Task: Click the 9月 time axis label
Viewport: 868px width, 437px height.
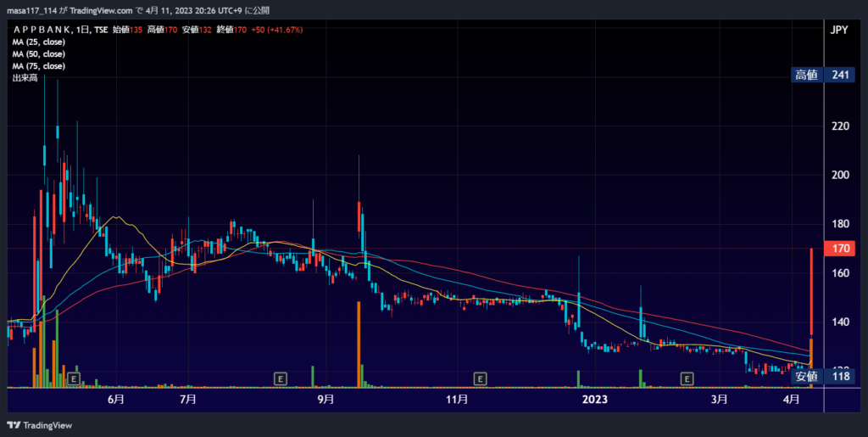Action: (x=326, y=400)
